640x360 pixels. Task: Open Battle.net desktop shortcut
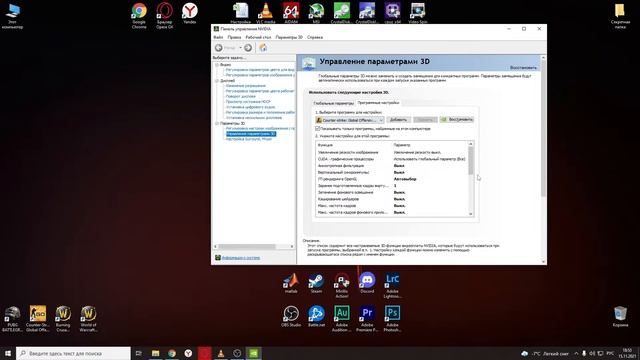(316, 316)
